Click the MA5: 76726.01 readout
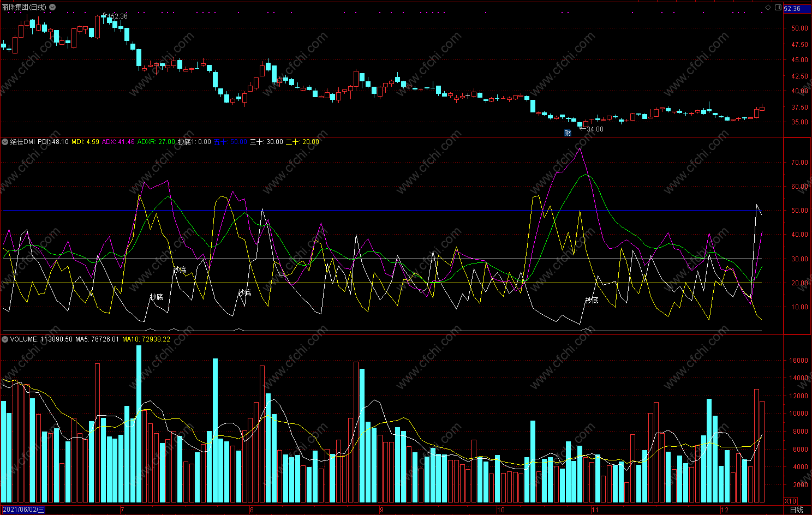 pos(97,339)
